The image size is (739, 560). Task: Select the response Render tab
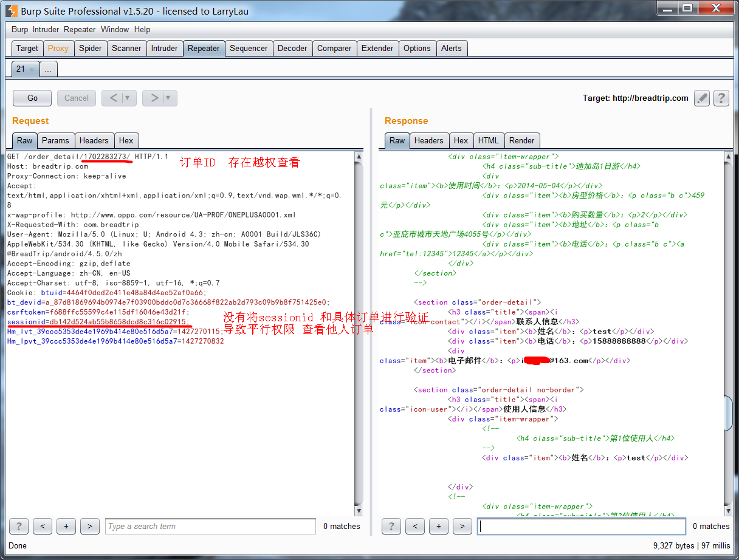click(x=522, y=140)
